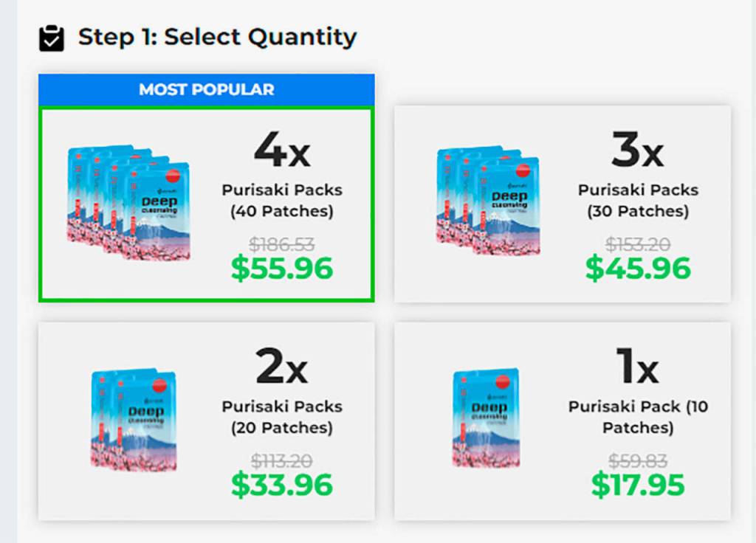Click the clipboard checkmark icon beside Step 1
This screenshot has width=756, height=543.
tap(52, 38)
